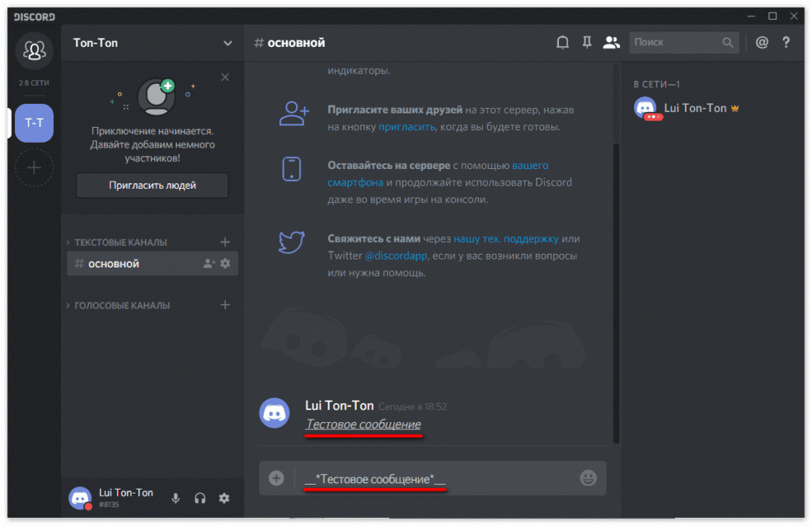Attach a file with the plus button

click(277, 478)
